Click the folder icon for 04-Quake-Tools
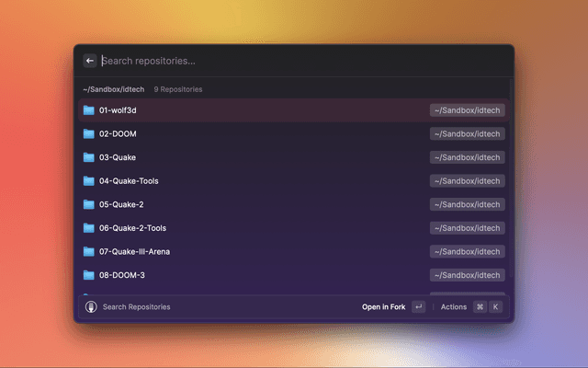The width and height of the screenshot is (588, 368). (x=89, y=181)
